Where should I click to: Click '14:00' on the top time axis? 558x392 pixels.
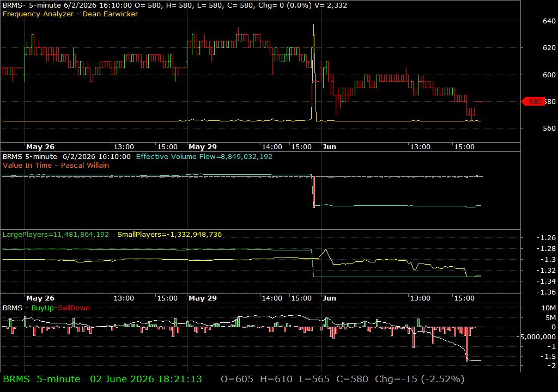272,147
